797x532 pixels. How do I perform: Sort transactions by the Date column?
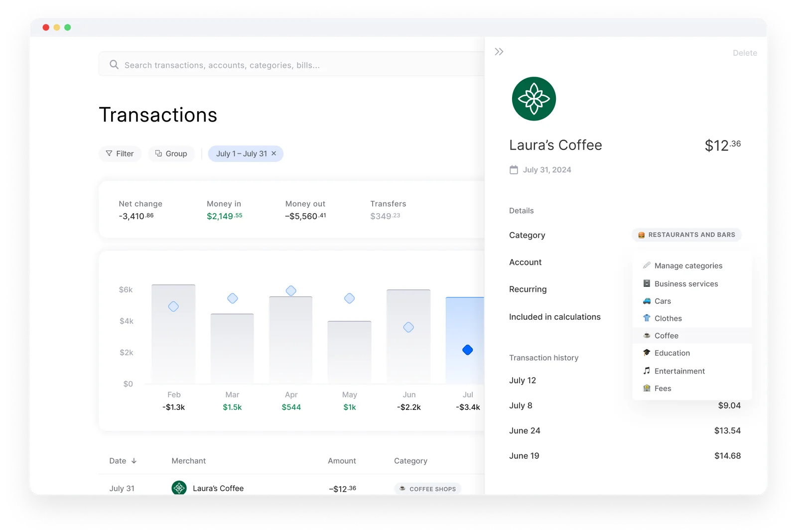tap(123, 461)
